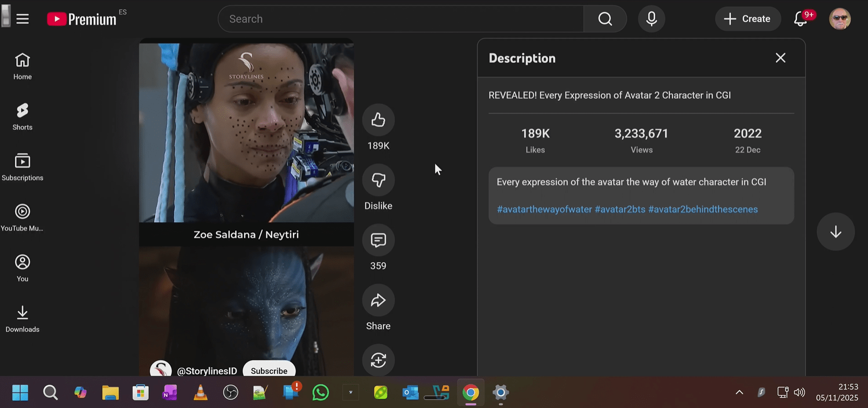Click the Remix icon below Share

[378, 360]
